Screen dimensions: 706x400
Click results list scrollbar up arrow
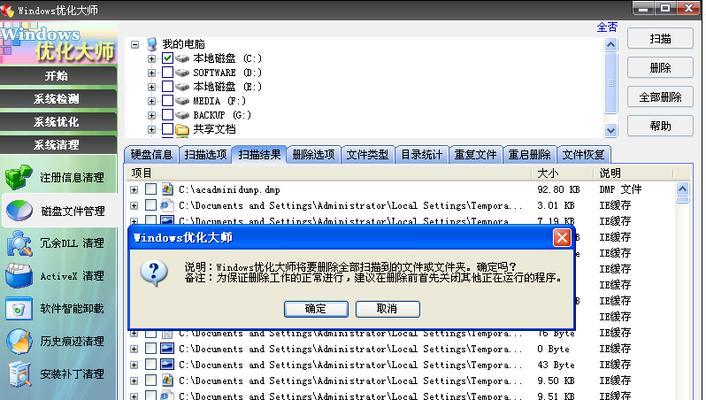683,189
